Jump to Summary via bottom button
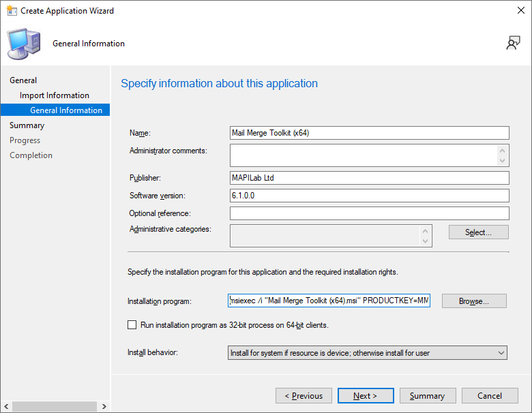This screenshot has height=413, width=532. [428, 396]
